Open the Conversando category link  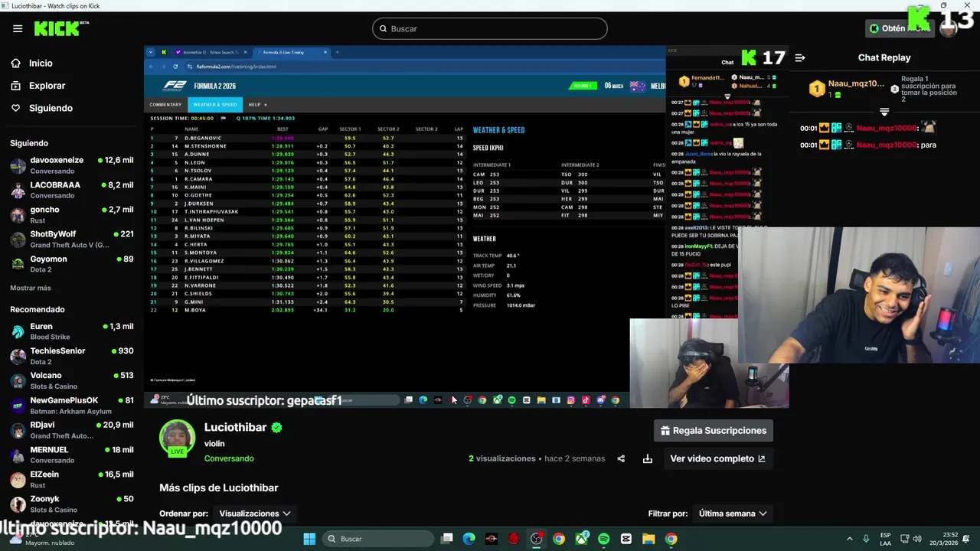(x=229, y=458)
